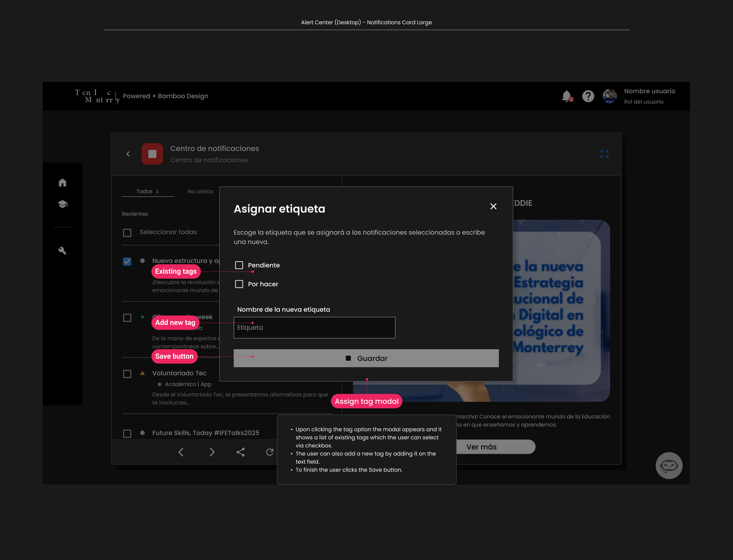The height and width of the screenshot is (560, 733).
Task: Click the Guardar button
Action: click(x=366, y=358)
